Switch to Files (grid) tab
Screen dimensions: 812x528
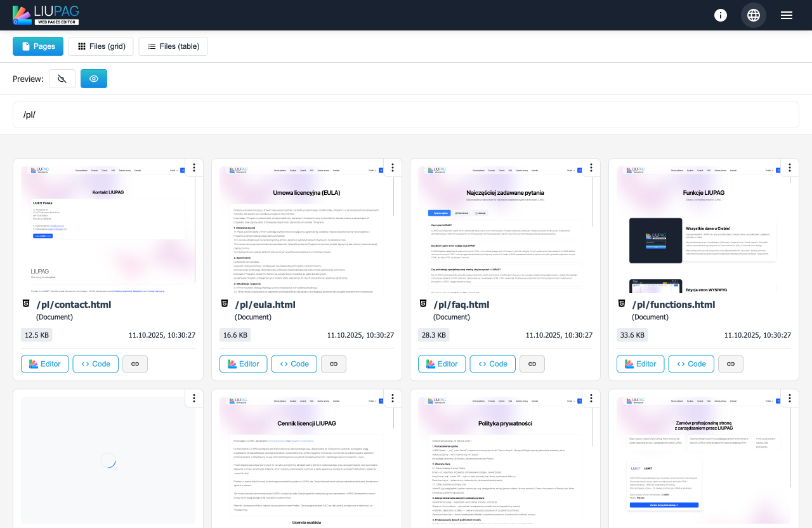tap(101, 46)
